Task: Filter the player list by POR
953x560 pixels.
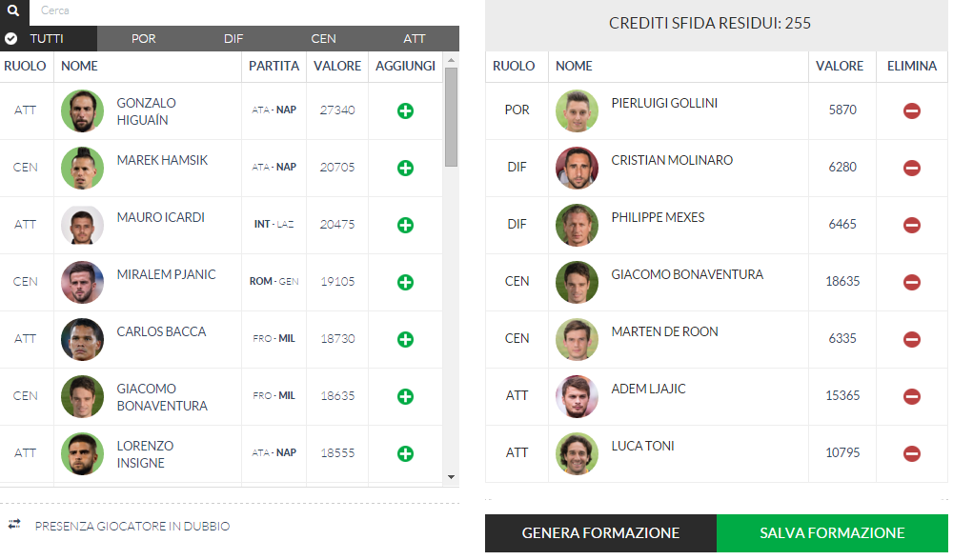Action: pyautogui.click(x=144, y=38)
